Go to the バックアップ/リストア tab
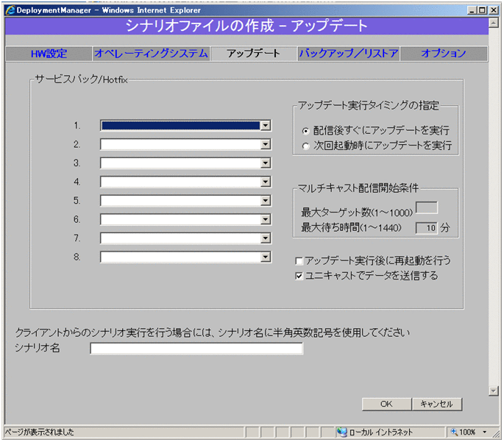 pos(349,54)
